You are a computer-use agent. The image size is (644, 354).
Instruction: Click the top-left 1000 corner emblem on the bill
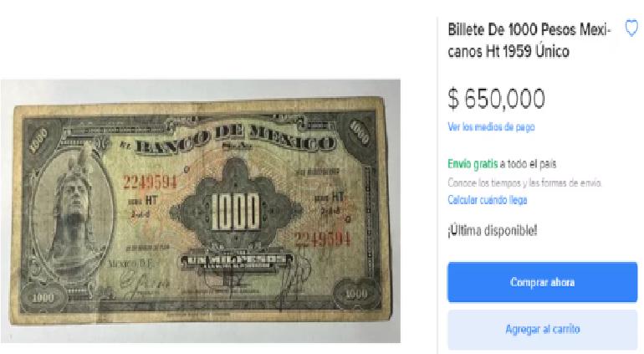[38, 140]
